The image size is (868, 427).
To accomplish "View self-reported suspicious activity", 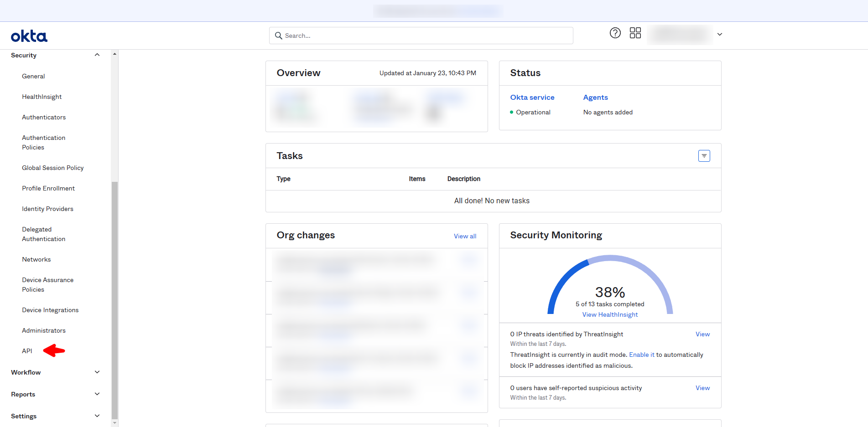I will point(702,388).
